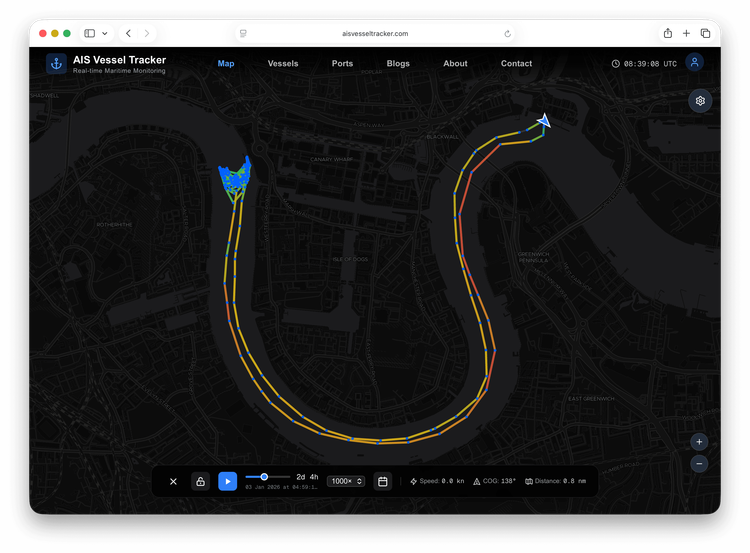Click the browser share icon
Image resolution: width=750 pixels, height=553 pixels.
pos(668,33)
